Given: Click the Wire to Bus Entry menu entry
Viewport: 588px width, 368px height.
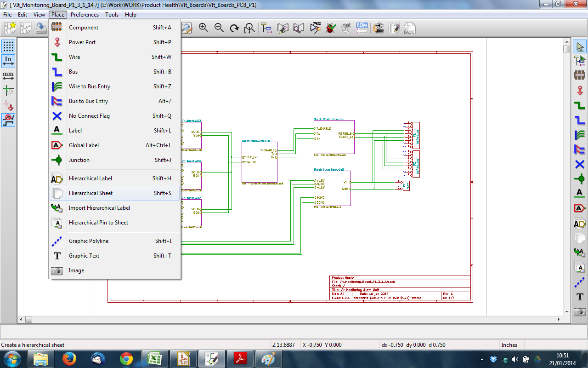Looking at the screenshot, I should tap(89, 86).
